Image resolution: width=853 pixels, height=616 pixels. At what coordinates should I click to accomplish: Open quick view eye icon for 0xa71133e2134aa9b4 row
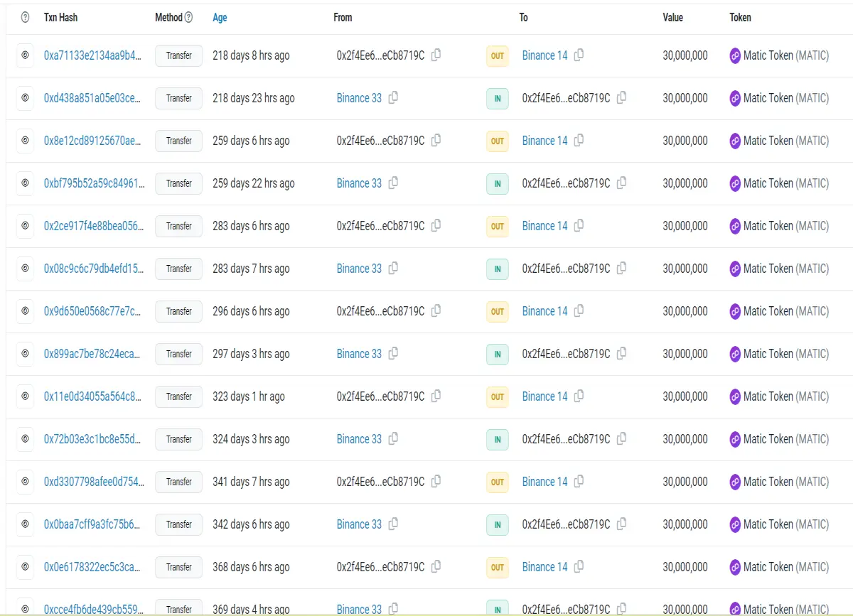25,55
